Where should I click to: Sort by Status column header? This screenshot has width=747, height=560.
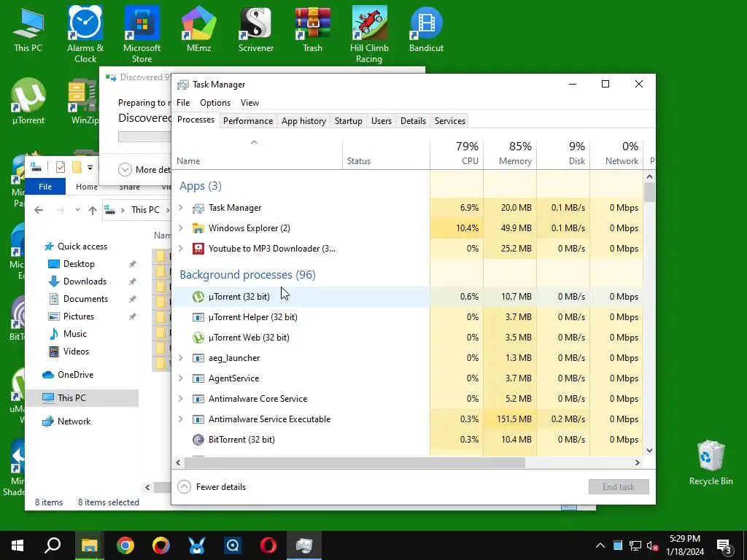click(x=386, y=153)
